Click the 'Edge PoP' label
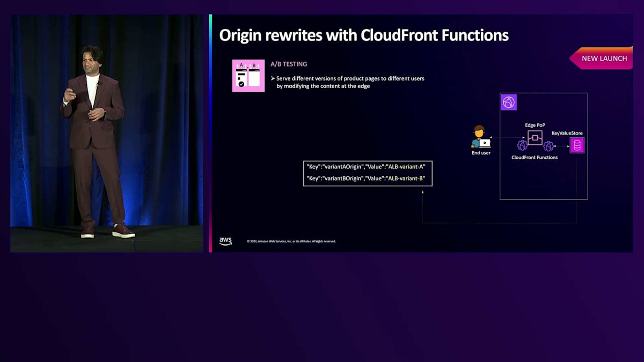This screenshot has height=362, width=644. click(535, 125)
